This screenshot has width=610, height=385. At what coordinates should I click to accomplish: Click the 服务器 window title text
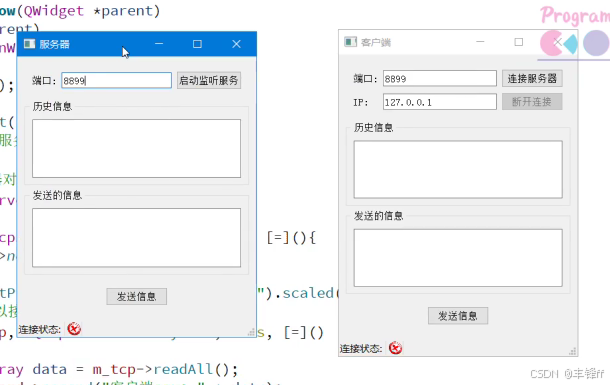coord(54,44)
